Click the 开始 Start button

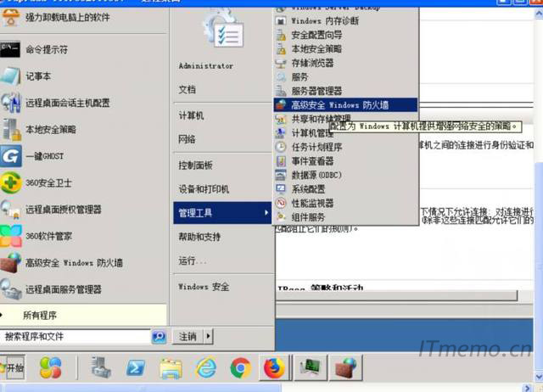(x=13, y=367)
